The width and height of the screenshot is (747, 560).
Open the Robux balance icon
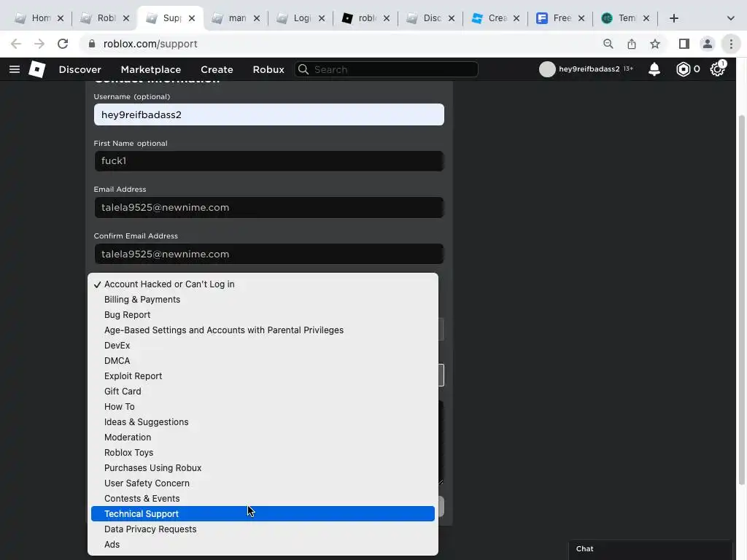[683, 69]
